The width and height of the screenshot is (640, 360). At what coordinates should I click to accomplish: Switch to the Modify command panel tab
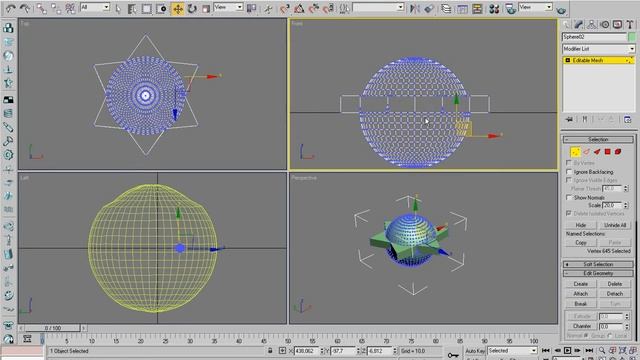[579, 25]
